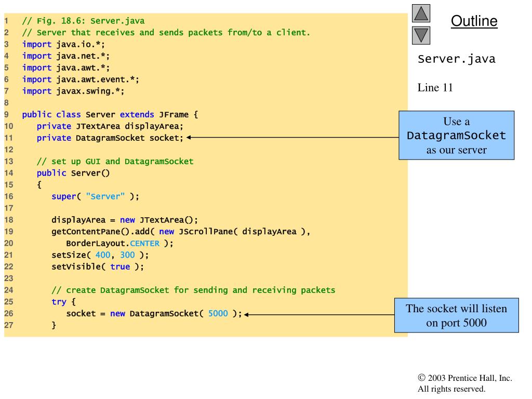Viewport: 532px width, 399px height.
Task: Click the up triangle navigation icon
Action: [x=421, y=14]
